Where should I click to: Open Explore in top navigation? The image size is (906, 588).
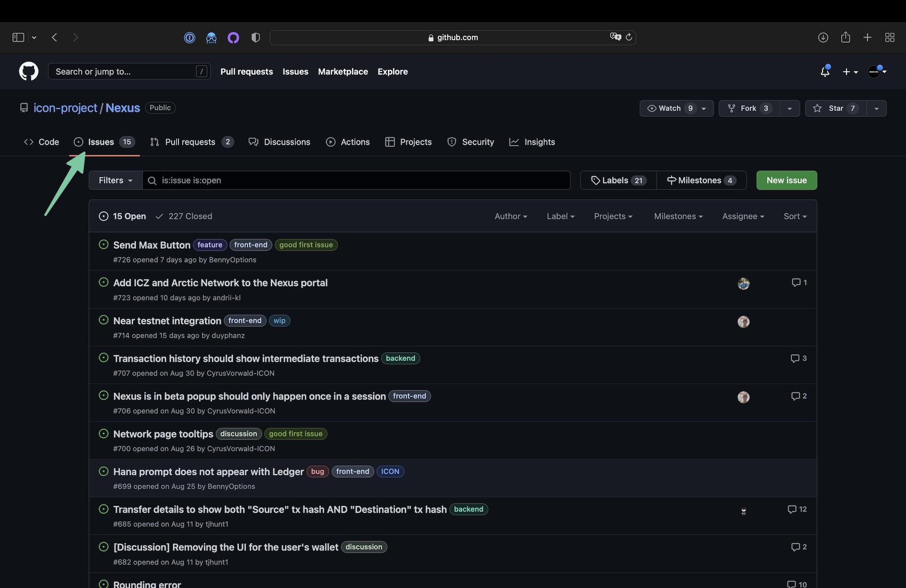point(393,72)
